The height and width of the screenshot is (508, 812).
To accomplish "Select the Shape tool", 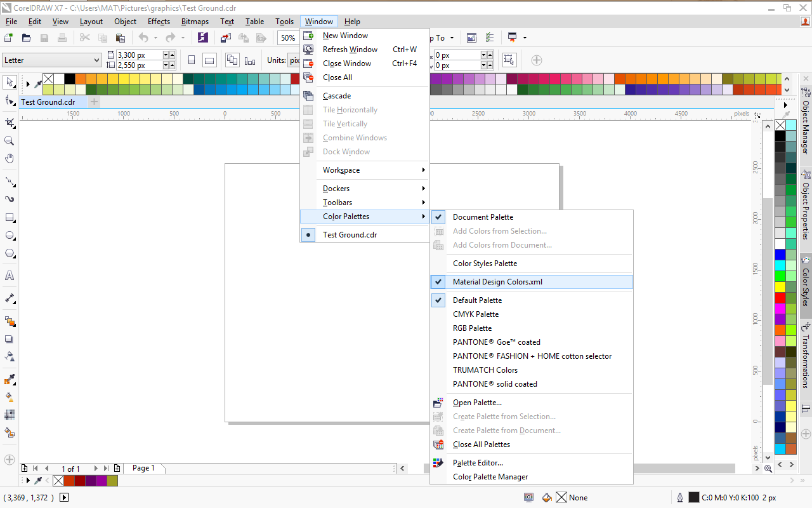I will pyautogui.click(x=9, y=100).
